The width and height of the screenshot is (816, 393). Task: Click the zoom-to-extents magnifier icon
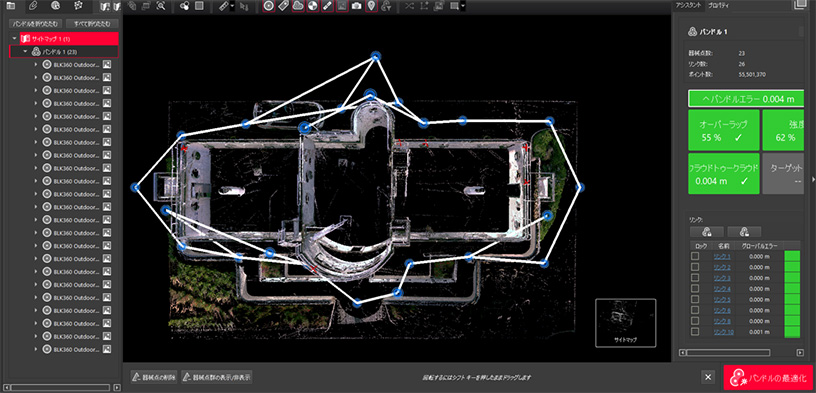pyautogui.click(x=161, y=6)
